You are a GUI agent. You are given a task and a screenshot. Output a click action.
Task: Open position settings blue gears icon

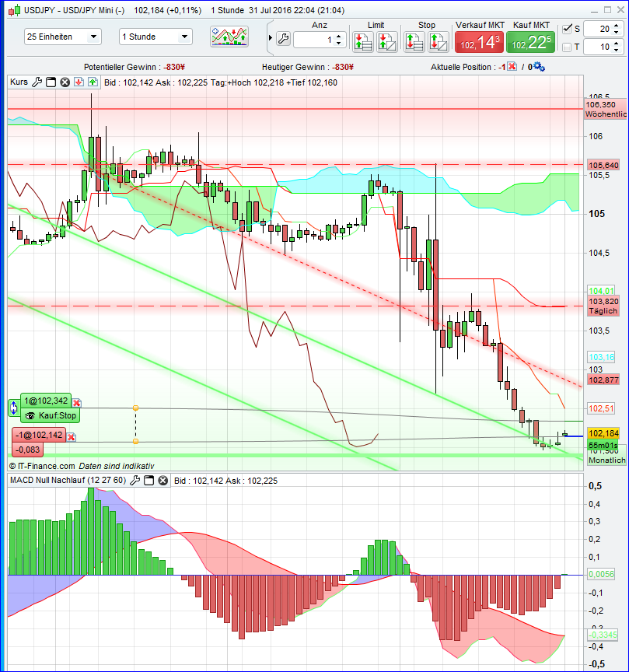click(x=539, y=66)
